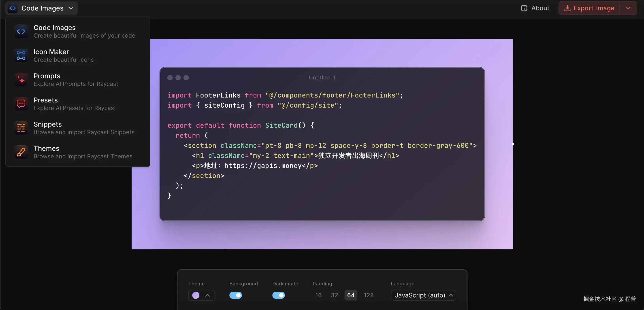Click the Presets chat bubble icon

(x=21, y=103)
